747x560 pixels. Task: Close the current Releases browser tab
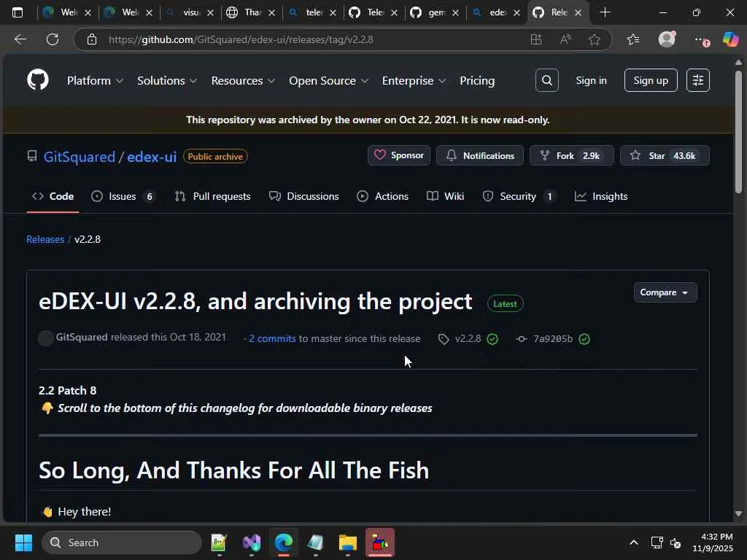point(578,13)
